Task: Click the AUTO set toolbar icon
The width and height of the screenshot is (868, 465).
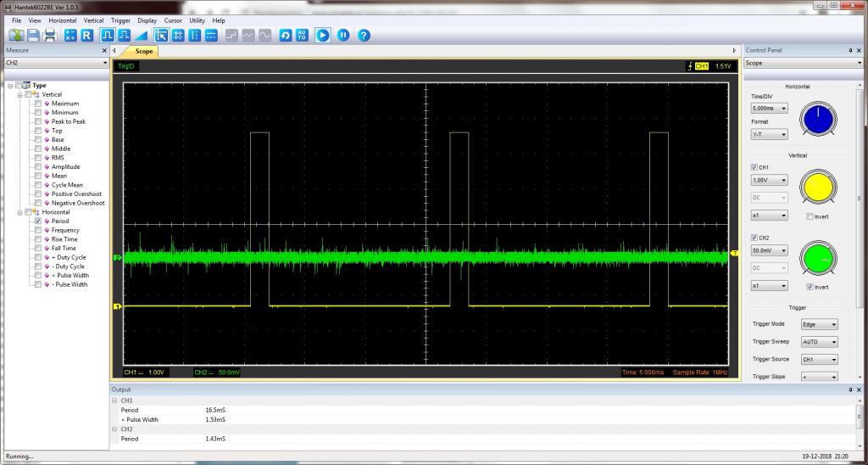Action: 302,35
